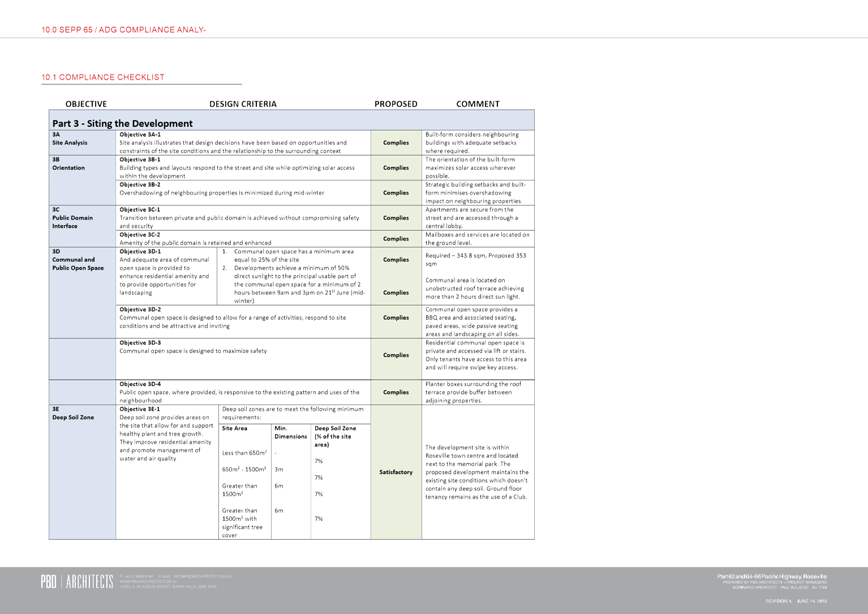Click 'Complies' in the Objective 3B-2 row
868x614 pixels.
396,193
